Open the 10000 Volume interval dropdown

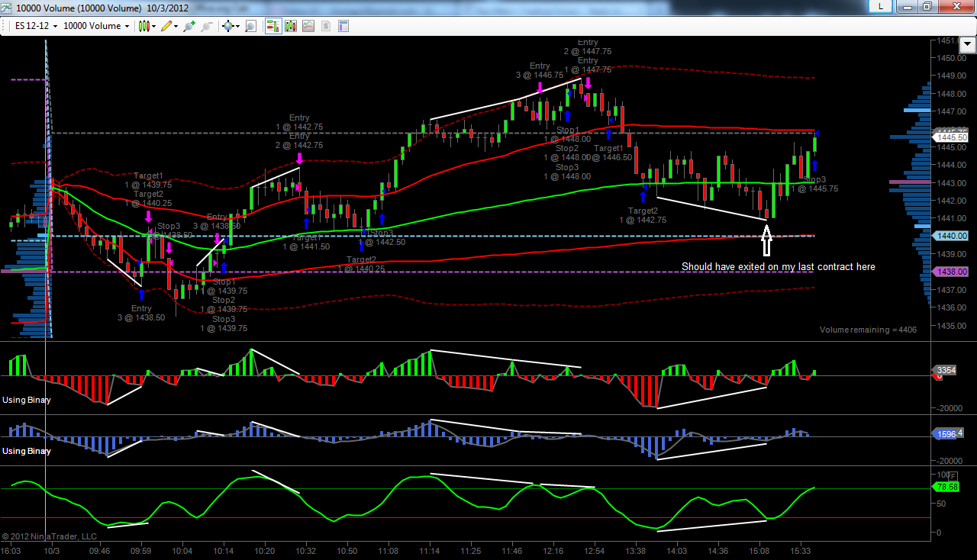97,26
